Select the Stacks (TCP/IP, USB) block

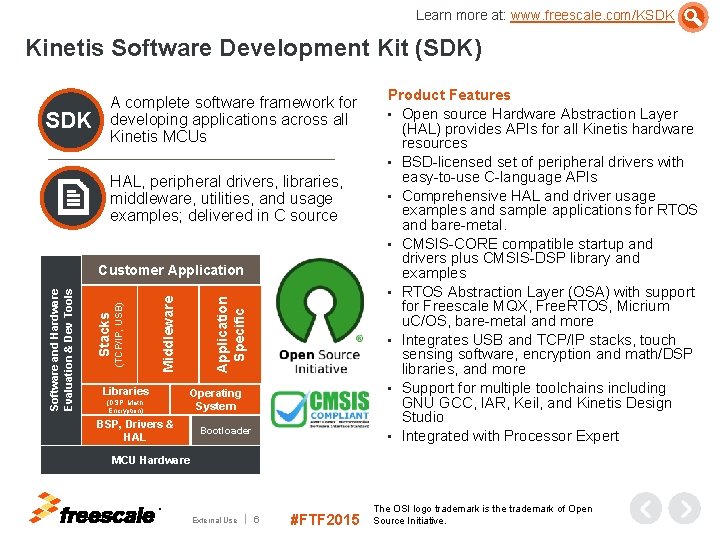pyautogui.click(x=109, y=334)
